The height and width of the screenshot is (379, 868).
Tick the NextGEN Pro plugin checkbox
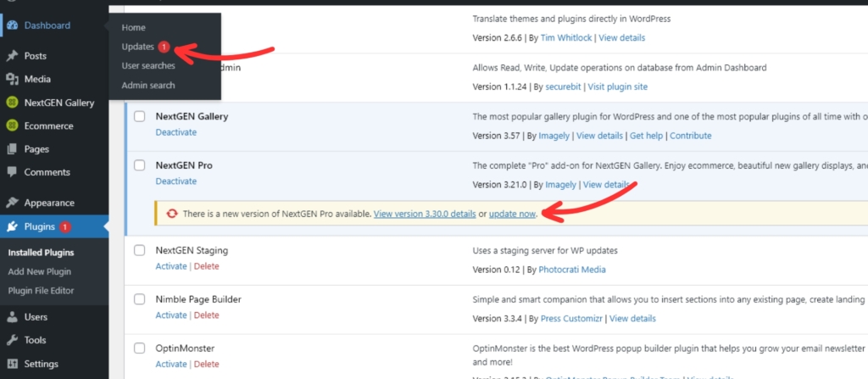point(140,165)
